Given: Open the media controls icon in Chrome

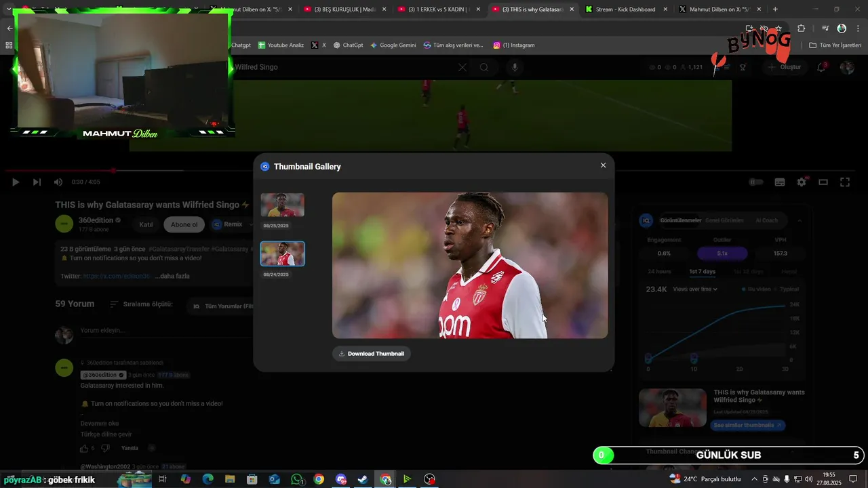Looking at the screenshot, I should pos(825,28).
